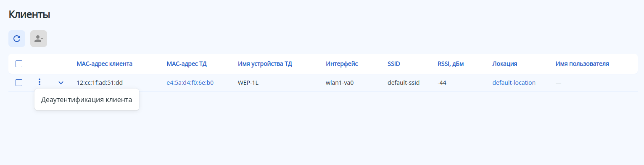Select all clients with header checkbox
644x165 pixels.
pos(19,64)
